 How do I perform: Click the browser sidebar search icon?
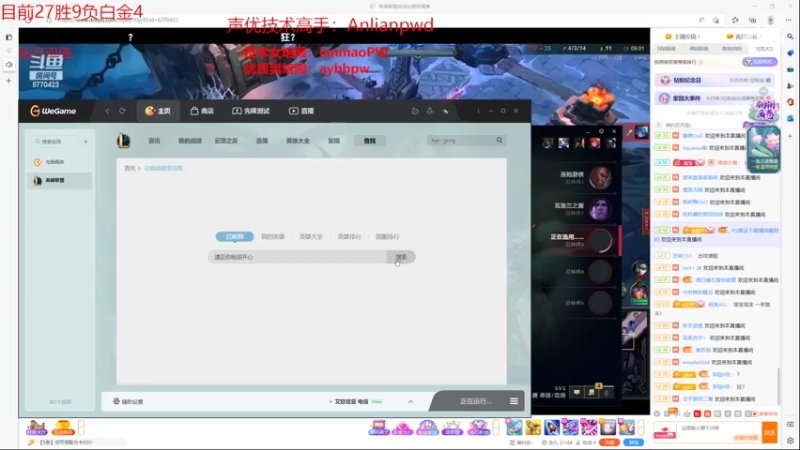click(x=790, y=36)
